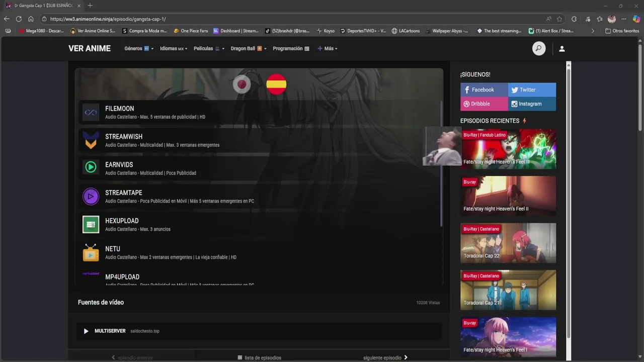Open Toradora! Cap 22 thumbnail
Screen dimensions: 644x362
508,243
